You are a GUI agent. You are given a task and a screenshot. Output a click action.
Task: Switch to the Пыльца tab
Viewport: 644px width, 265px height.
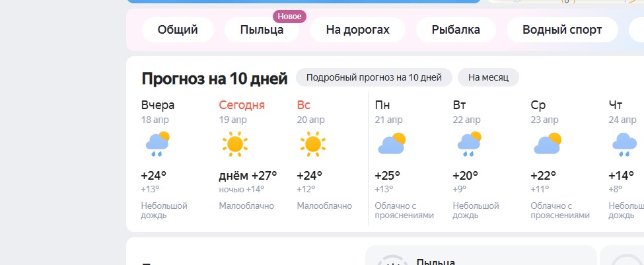(x=262, y=30)
